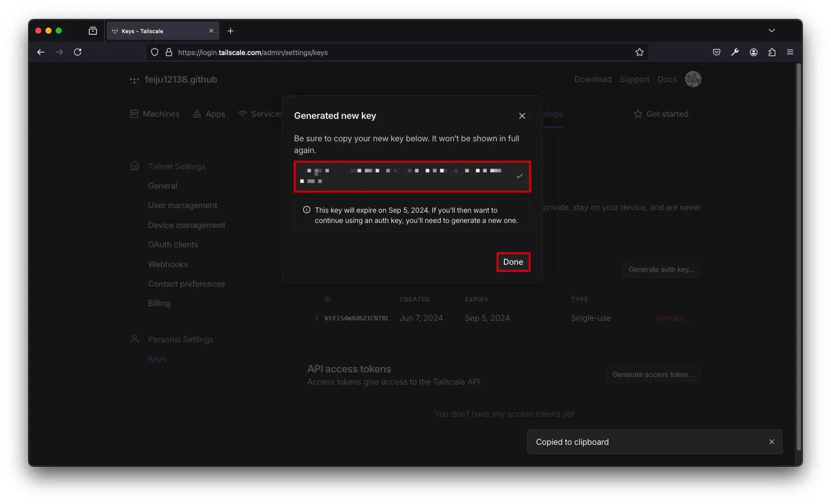Expand the ktfiS4mXd621CNTRL key row
Screen dimensions: 831x504
coord(316,318)
